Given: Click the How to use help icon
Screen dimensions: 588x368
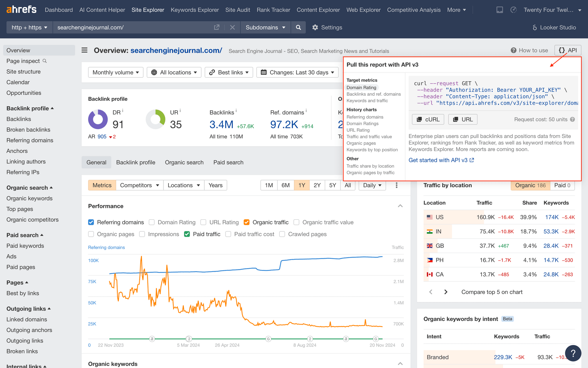Looking at the screenshot, I should 514,50.
